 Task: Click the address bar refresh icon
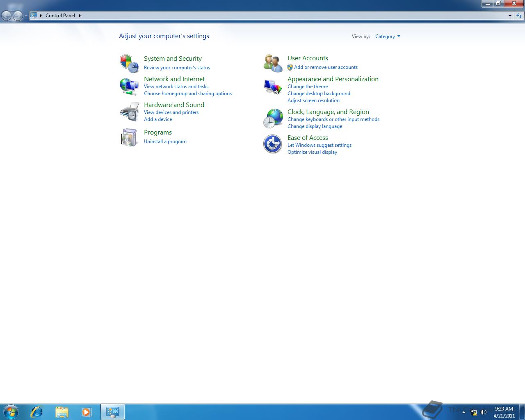(x=519, y=16)
